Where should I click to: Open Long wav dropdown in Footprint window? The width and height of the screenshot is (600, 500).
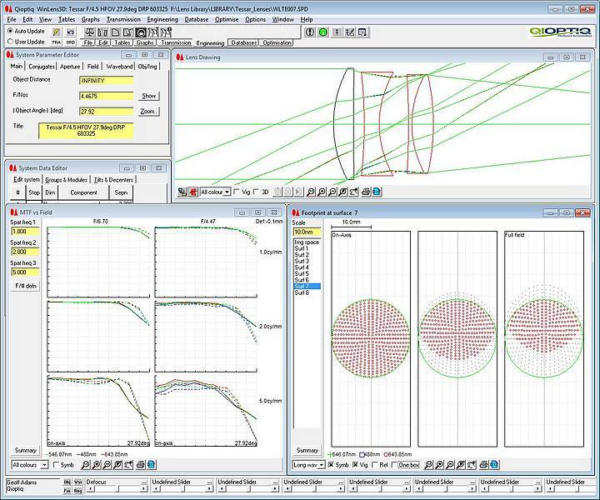point(322,465)
